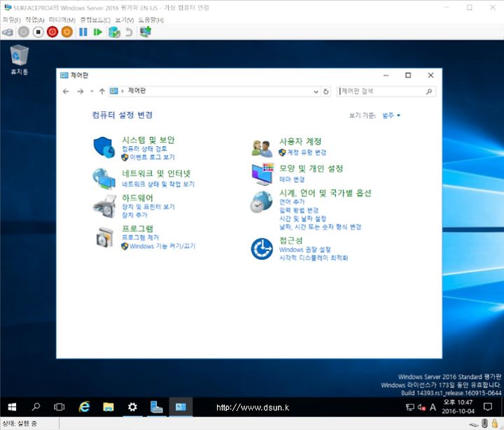504x430 pixels.
Task: Expand recent locations dropdown arrow
Action: coord(92,92)
